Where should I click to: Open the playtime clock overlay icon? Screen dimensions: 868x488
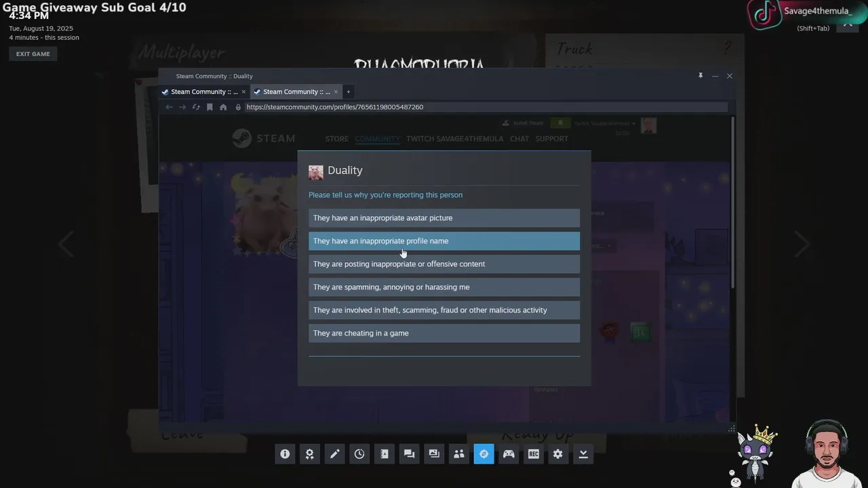(359, 454)
